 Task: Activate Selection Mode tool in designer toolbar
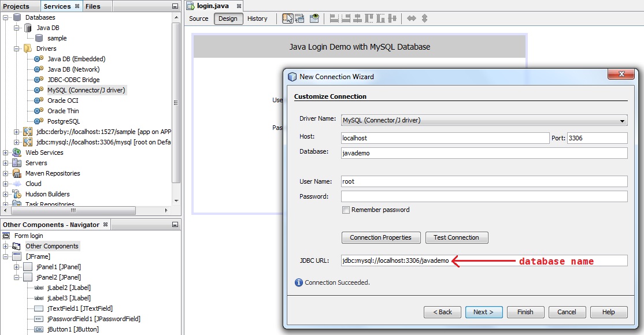tap(287, 18)
